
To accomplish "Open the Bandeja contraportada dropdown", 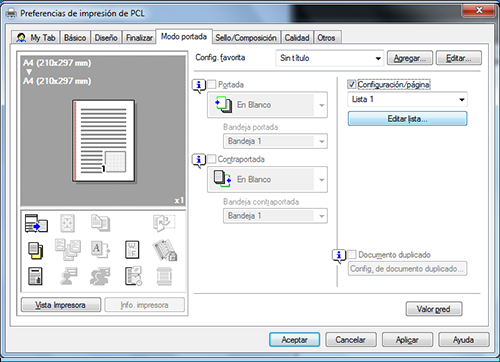I will point(275,216).
